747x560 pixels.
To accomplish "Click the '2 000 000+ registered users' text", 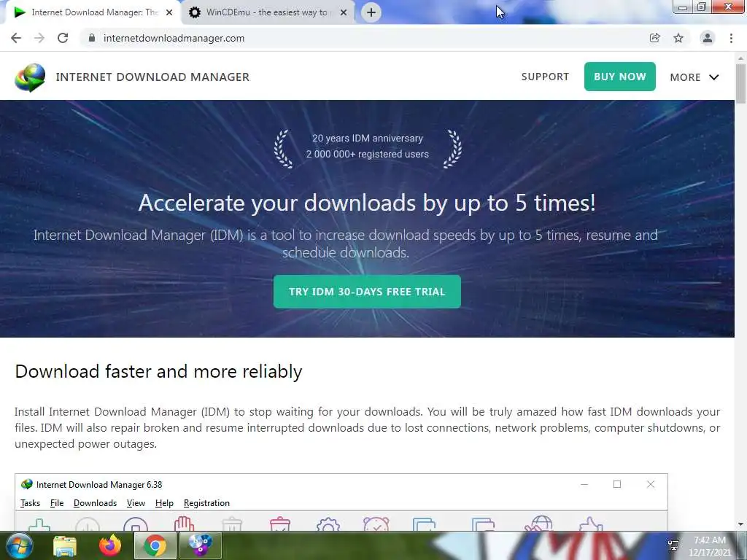I will 368,155.
